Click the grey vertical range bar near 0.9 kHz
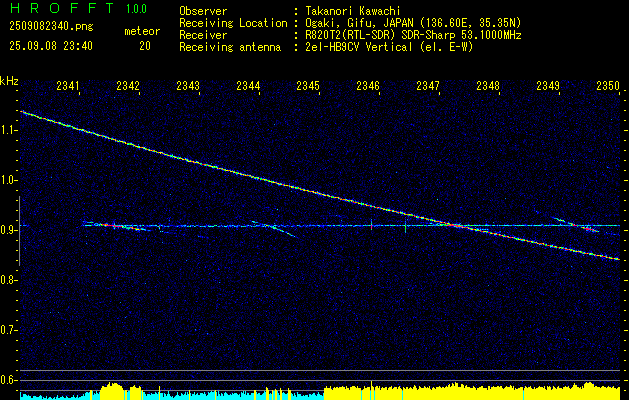 (x=19, y=231)
